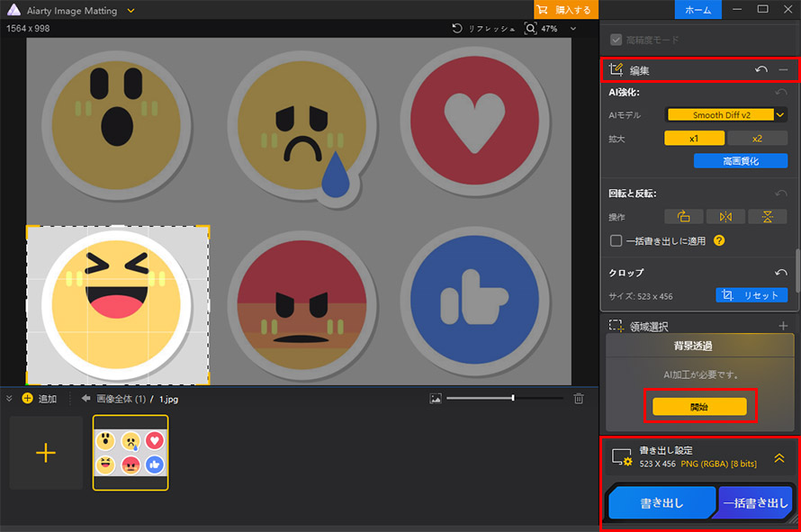Expand the 領域選択 panel plus icon
This screenshot has height=532, width=801.
tap(783, 326)
